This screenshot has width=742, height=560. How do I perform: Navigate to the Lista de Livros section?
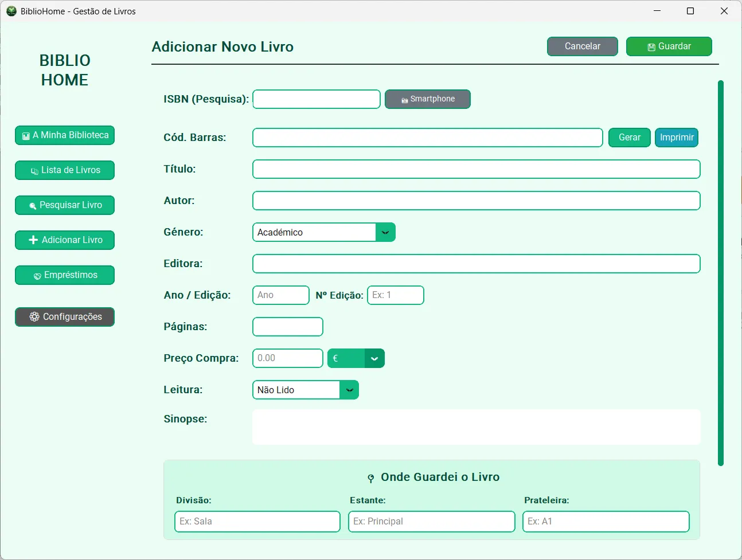click(x=64, y=170)
